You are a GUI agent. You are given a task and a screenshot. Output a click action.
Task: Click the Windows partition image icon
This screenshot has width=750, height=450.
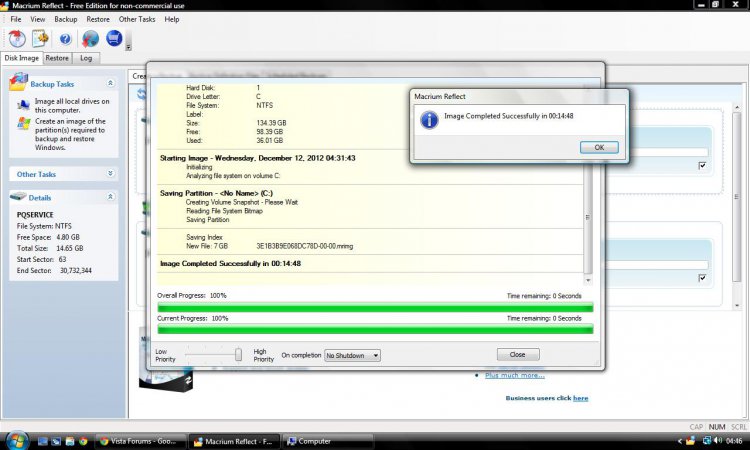click(24, 123)
